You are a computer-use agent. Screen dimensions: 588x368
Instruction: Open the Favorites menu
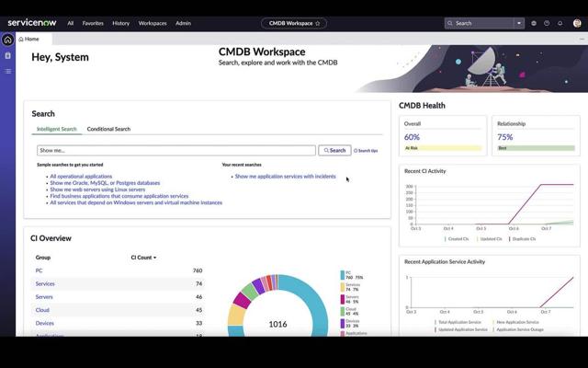click(x=93, y=23)
